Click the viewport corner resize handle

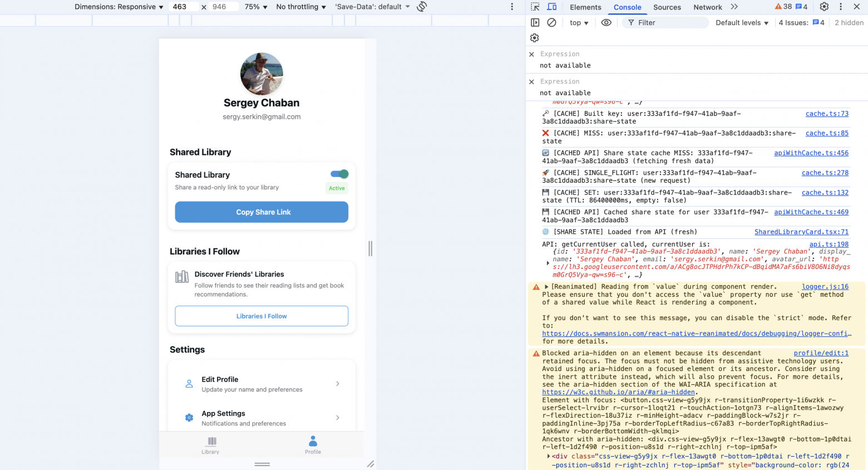[x=371, y=464]
